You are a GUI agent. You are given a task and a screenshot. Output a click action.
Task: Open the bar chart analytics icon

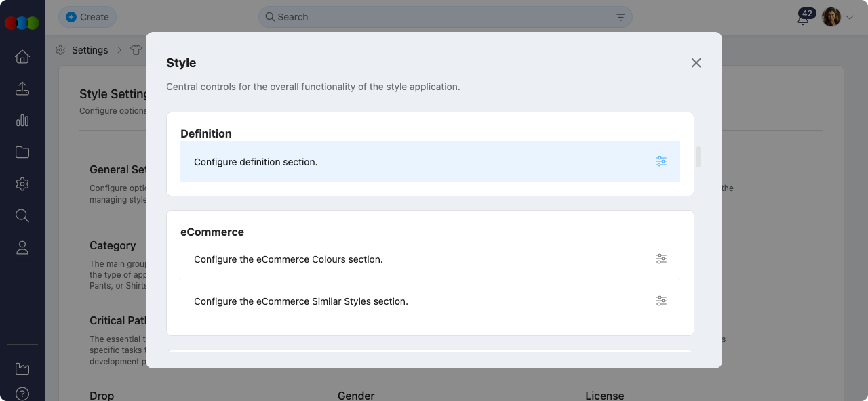coord(22,121)
